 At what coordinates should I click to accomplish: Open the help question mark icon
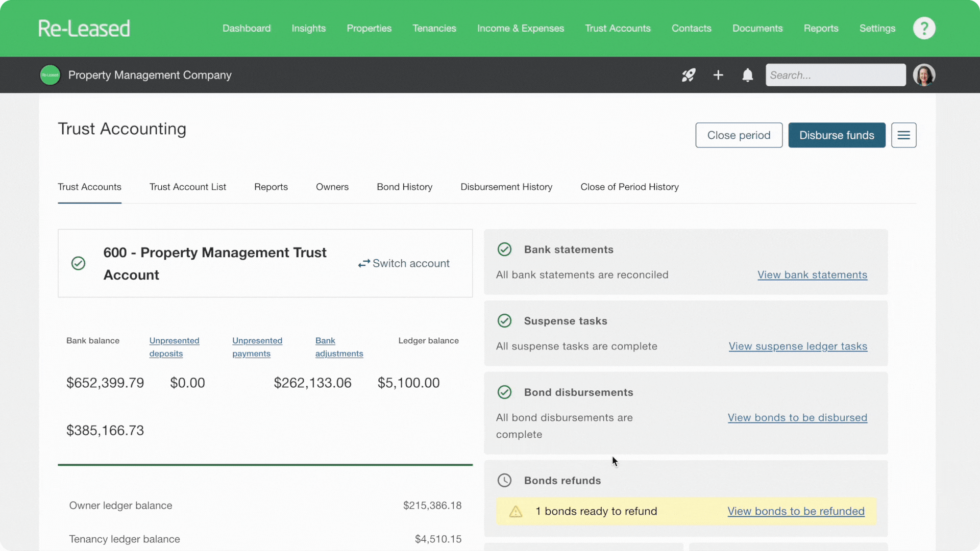point(924,28)
